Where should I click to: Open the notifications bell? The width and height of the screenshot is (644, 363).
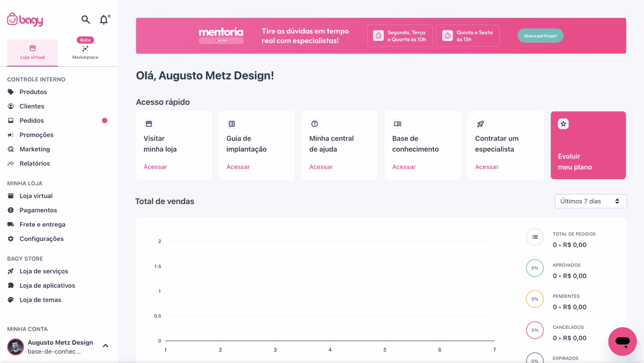point(104,19)
